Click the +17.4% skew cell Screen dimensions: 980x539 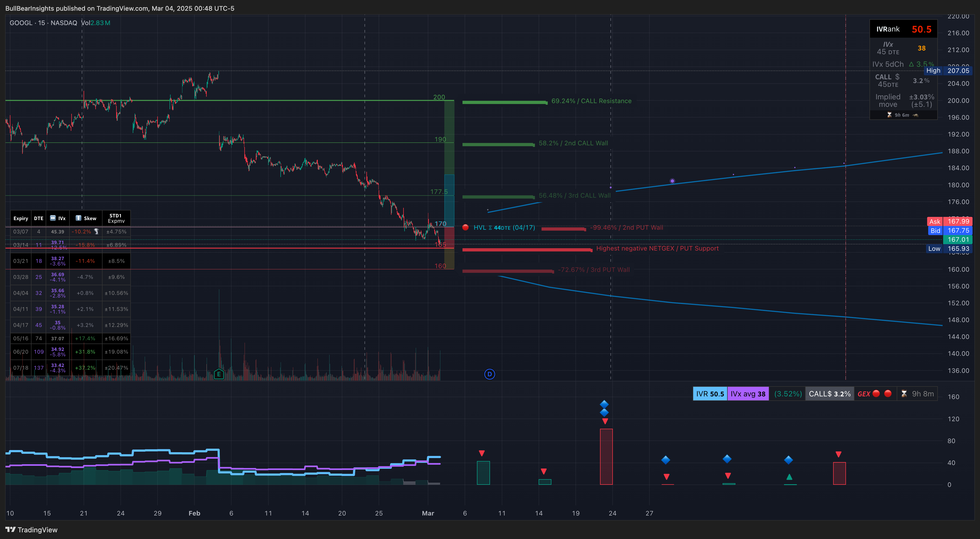coord(85,338)
